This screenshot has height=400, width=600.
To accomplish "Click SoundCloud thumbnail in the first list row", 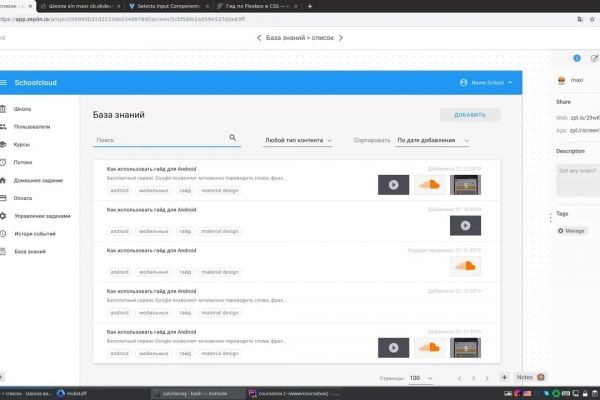I will coord(429,184).
